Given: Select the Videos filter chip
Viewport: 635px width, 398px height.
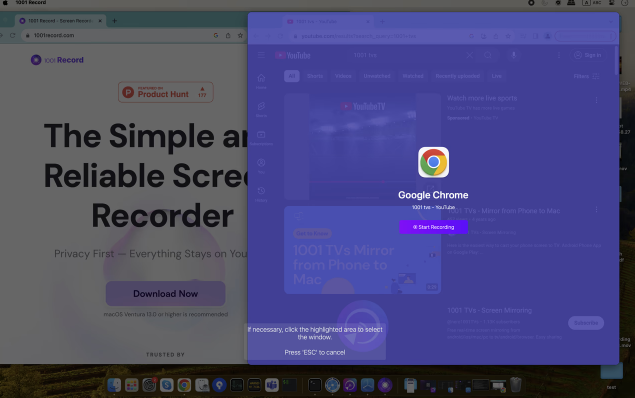Looking at the screenshot, I should 343,76.
